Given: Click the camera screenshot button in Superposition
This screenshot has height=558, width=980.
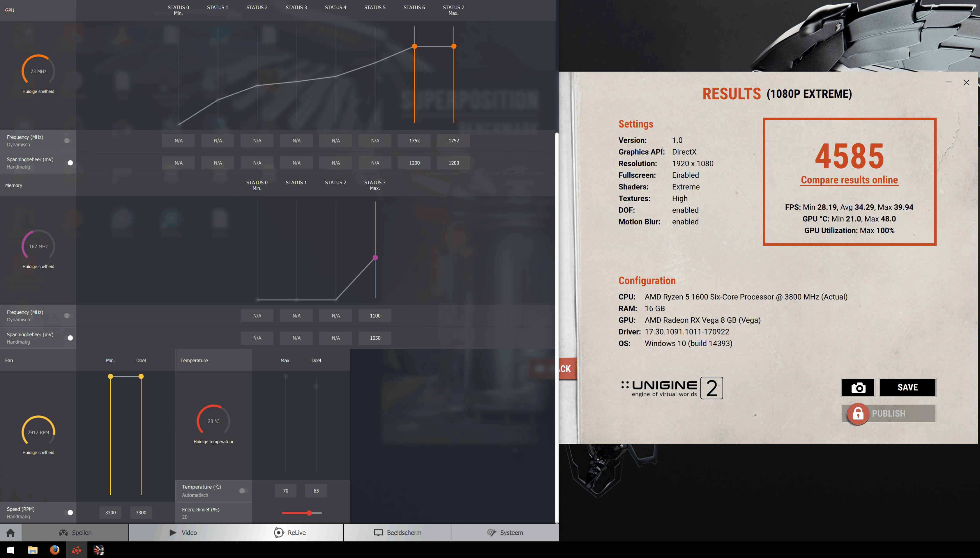Looking at the screenshot, I should (x=858, y=387).
